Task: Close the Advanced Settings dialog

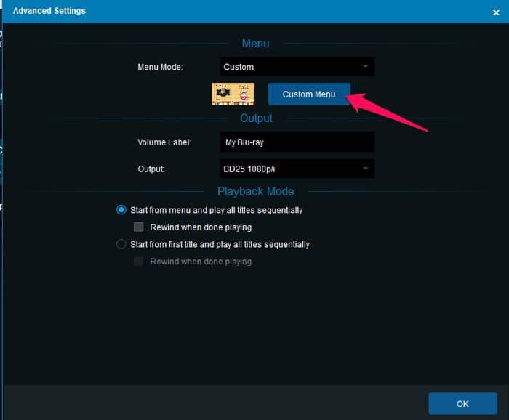Action: [496, 12]
